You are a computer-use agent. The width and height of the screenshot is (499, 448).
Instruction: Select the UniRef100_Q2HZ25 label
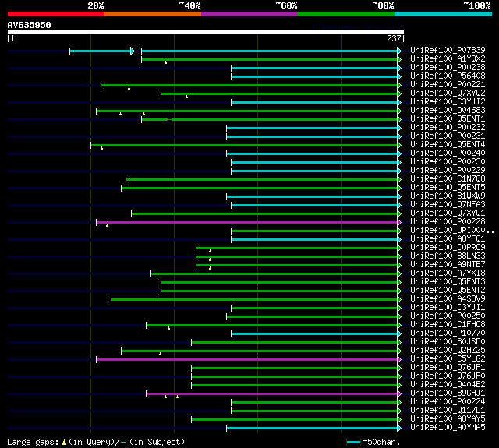448,351
